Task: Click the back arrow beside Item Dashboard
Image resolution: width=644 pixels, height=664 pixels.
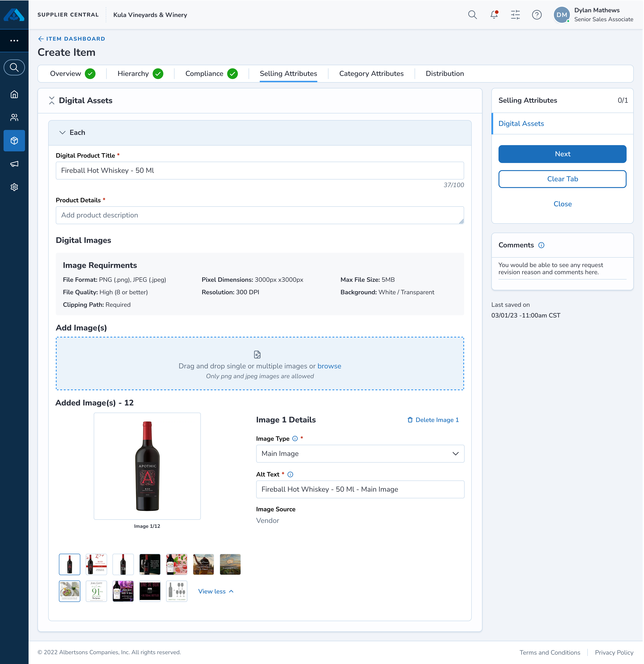Action: point(41,39)
